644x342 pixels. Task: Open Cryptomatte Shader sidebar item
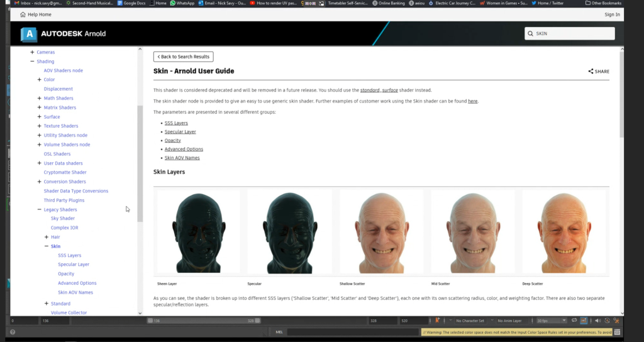[65, 172]
